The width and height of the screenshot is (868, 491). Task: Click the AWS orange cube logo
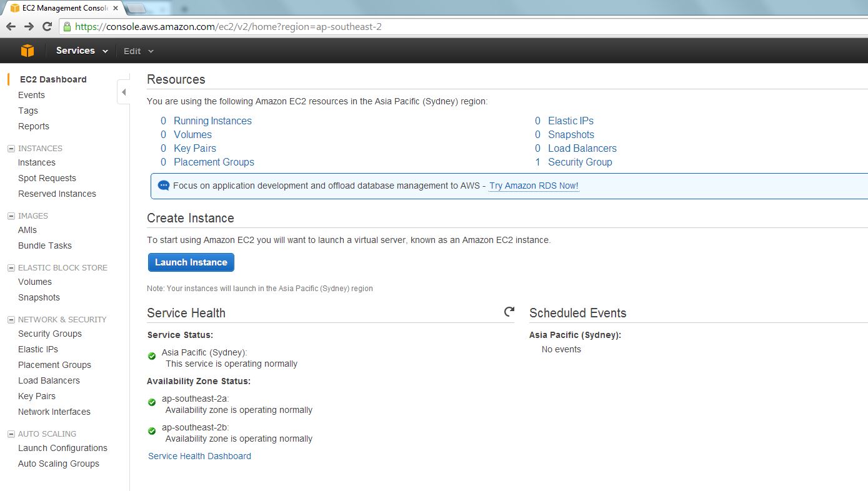click(x=27, y=51)
